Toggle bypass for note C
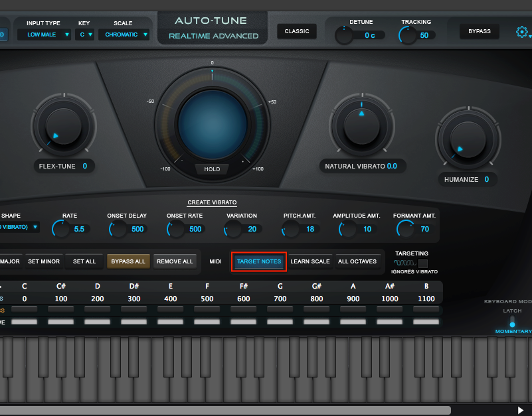The width and height of the screenshot is (532, 416). 25,309
